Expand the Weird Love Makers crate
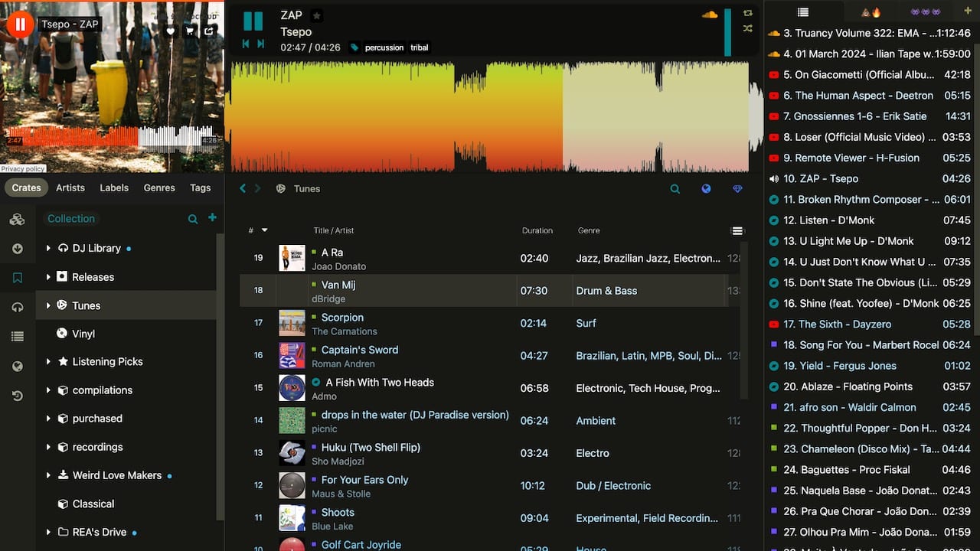Viewport: 980px width, 551px height. 48,475
